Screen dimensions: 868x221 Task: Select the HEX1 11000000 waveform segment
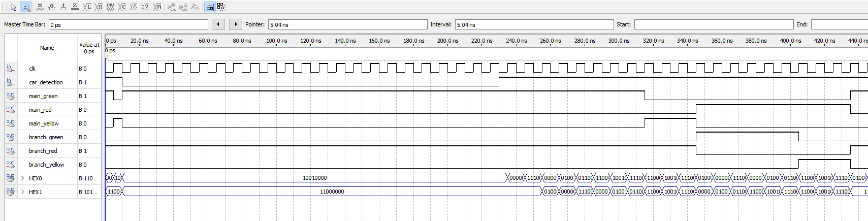pyautogui.click(x=332, y=192)
